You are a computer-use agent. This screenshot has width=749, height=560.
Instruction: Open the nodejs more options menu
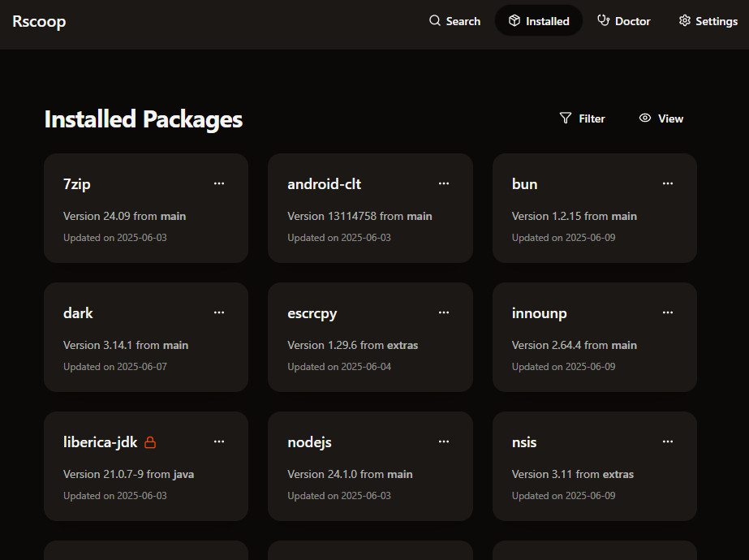[444, 442]
